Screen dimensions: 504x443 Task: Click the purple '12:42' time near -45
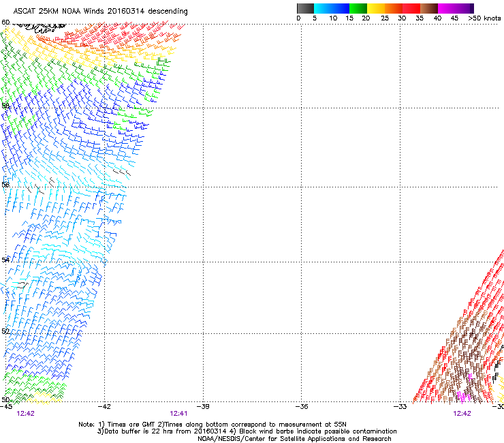click(26, 414)
